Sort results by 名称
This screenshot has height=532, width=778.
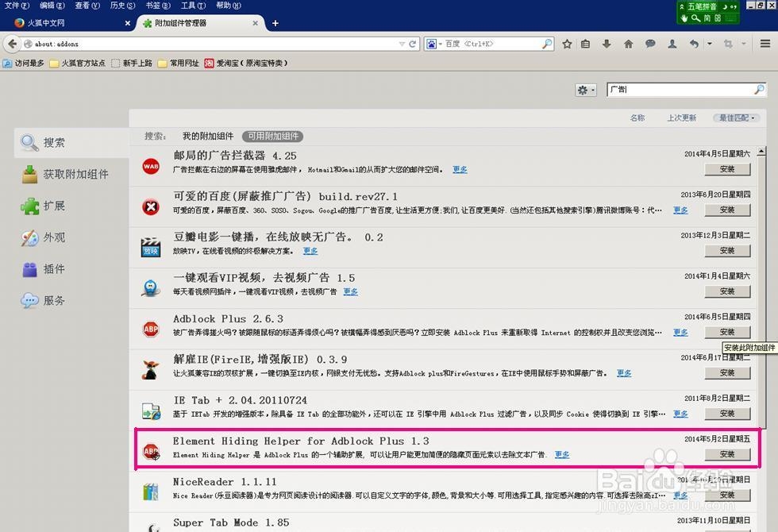637,118
